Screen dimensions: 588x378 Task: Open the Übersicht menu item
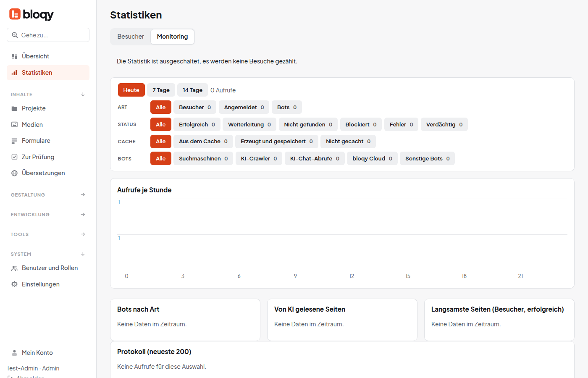48,56
